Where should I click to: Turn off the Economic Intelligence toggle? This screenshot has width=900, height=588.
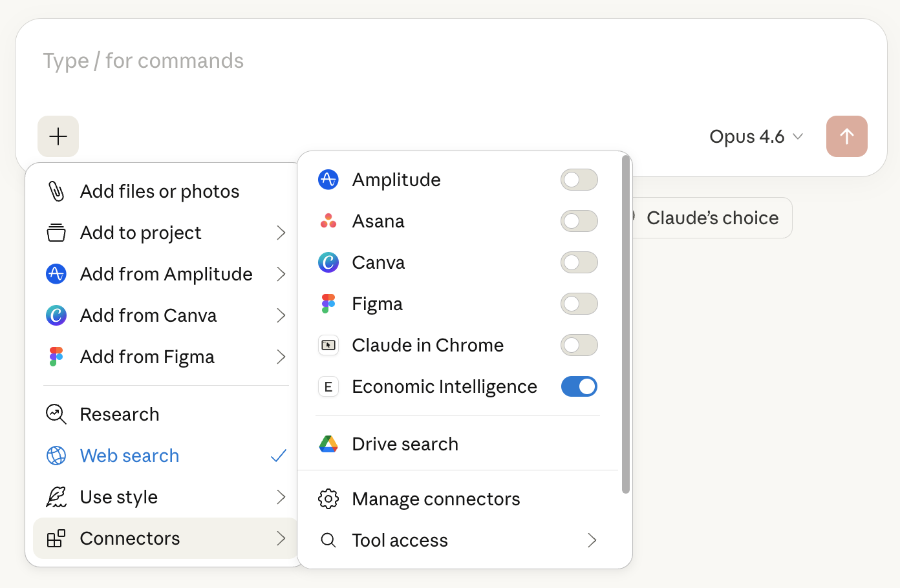pyautogui.click(x=579, y=386)
